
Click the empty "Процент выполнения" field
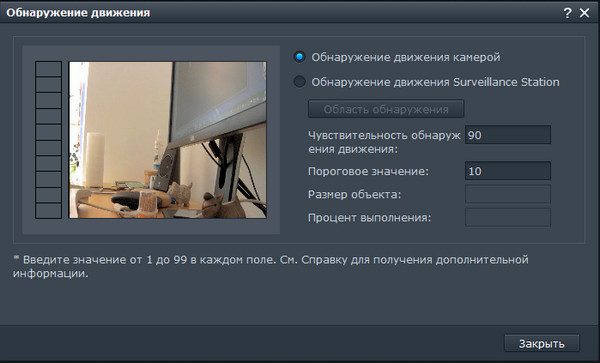(508, 217)
